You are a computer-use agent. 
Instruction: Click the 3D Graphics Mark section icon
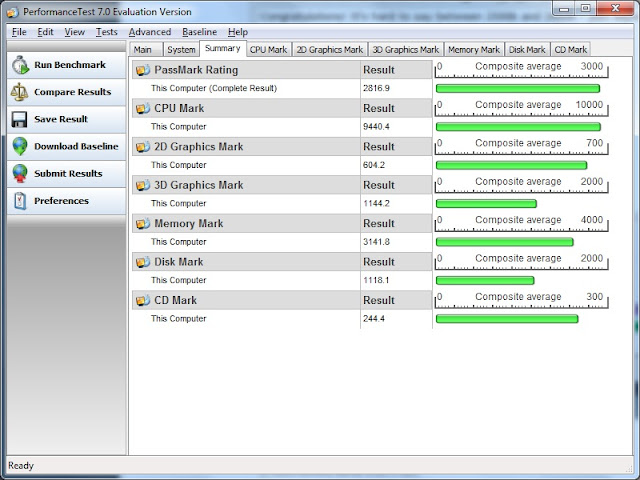click(x=143, y=185)
